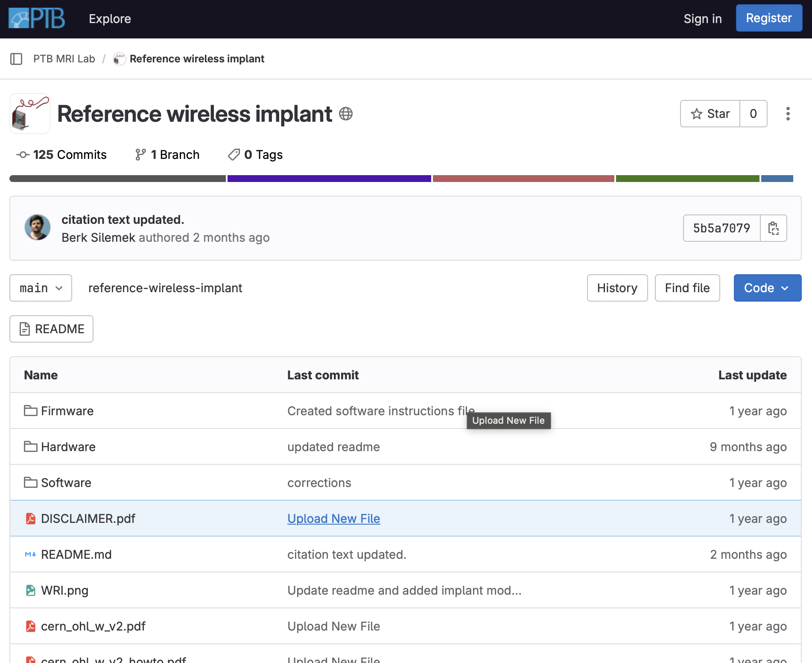This screenshot has width=812, height=663.
Task: Open the Explore menu item
Action: [110, 19]
